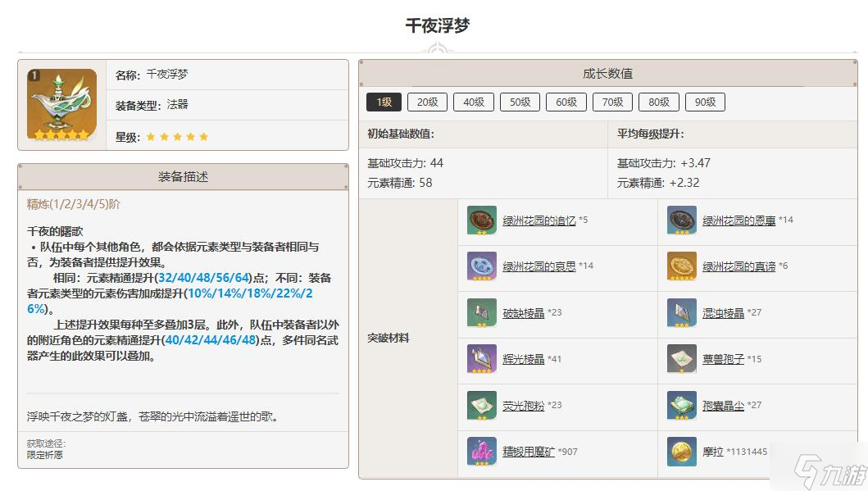Screen dimensions: 868x491
Task: Click the 基础攻击力: 44 value
Action: [x=405, y=163]
